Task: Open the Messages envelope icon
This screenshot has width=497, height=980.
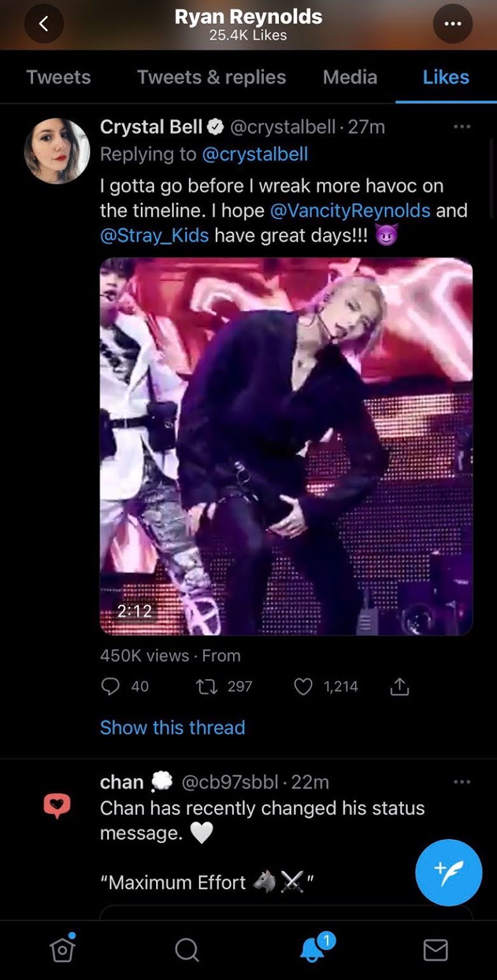Action: 436,950
